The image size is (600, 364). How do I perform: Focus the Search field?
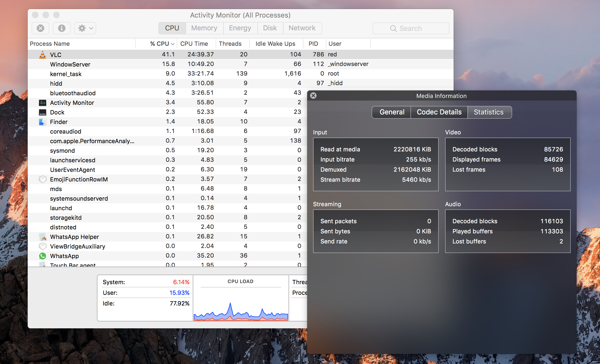click(411, 28)
